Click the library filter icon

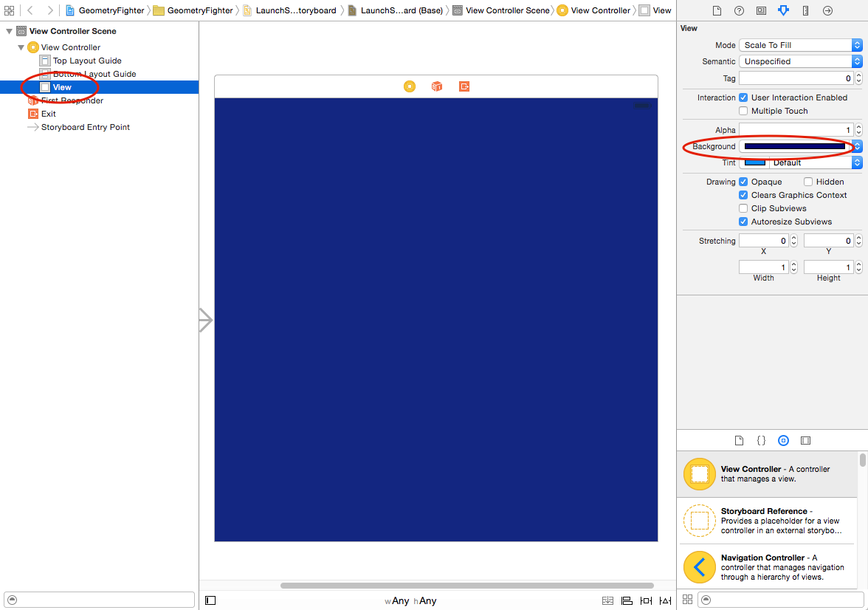pos(706,600)
